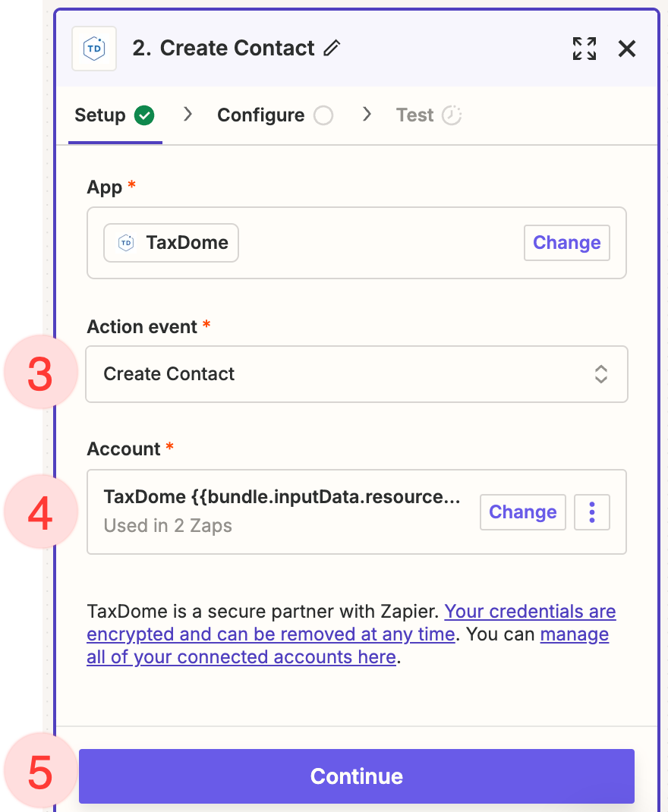Switch to the Configure tab
668x812 pixels.
click(x=260, y=115)
